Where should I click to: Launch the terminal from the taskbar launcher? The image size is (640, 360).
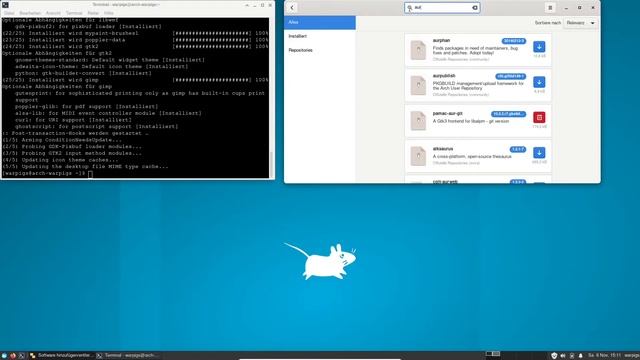[22, 356]
